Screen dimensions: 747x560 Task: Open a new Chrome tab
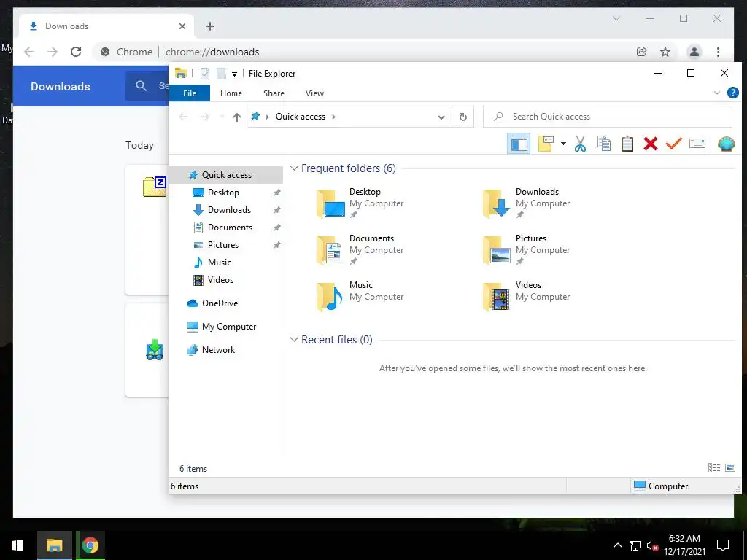[210, 26]
